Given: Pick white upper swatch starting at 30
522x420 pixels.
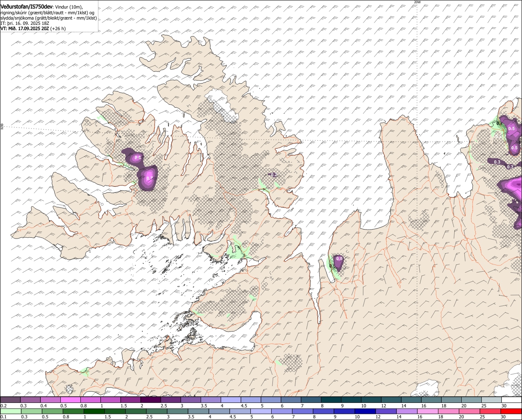Looking at the screenshot, I should (x=511, y=400).
